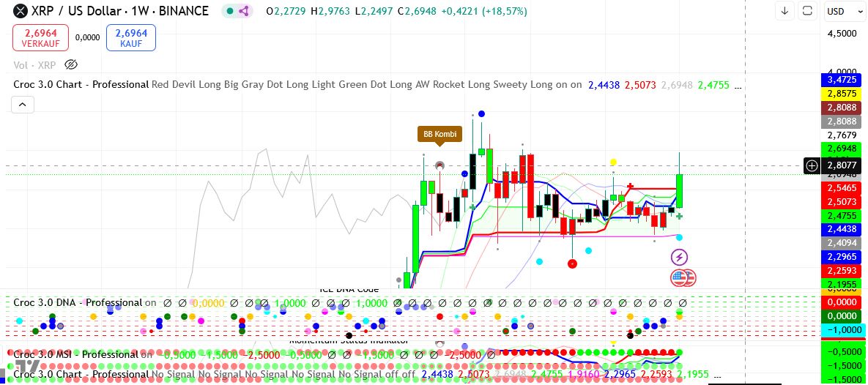
Task: Click the plus crosshair icon on price axis
Action: point(812,165)
